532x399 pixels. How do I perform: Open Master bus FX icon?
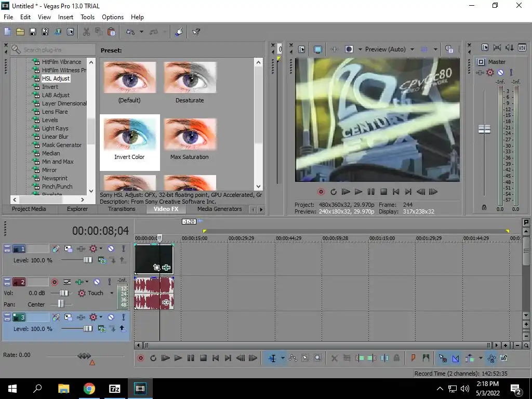[480, 72]
